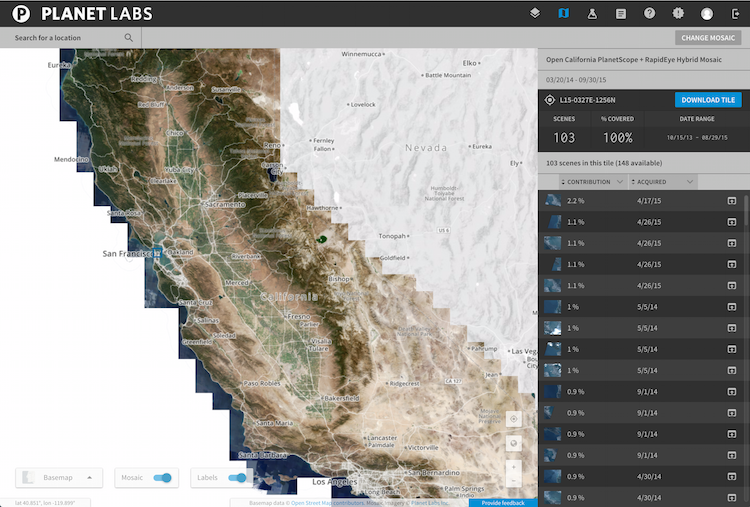Screen dimensions: 750x507
Task: Click the alert badge icon in header
Action: click(x=678, y=13)
